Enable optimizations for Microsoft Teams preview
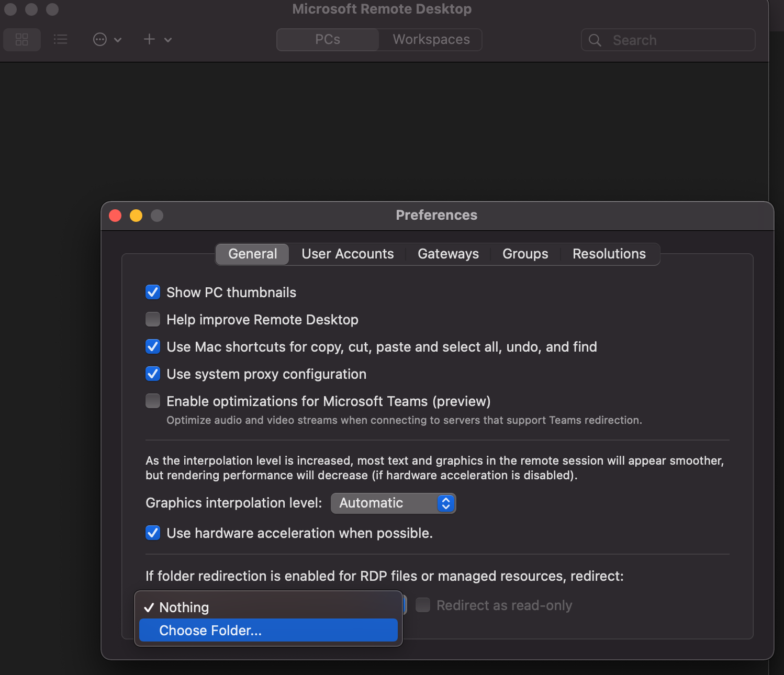784x675 pixels. tap(152, 401)
